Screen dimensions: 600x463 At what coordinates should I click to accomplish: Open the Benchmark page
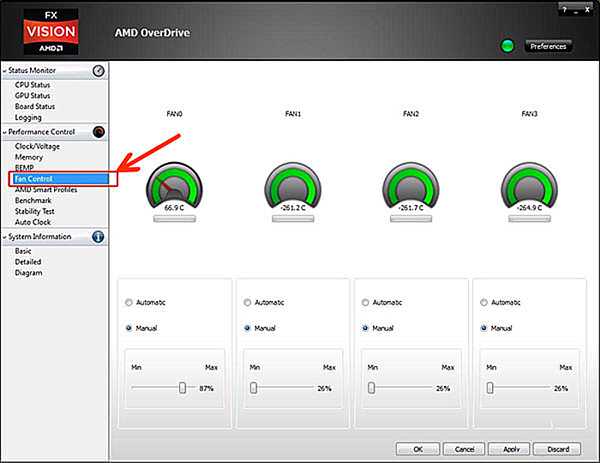(x=33, y=201)
